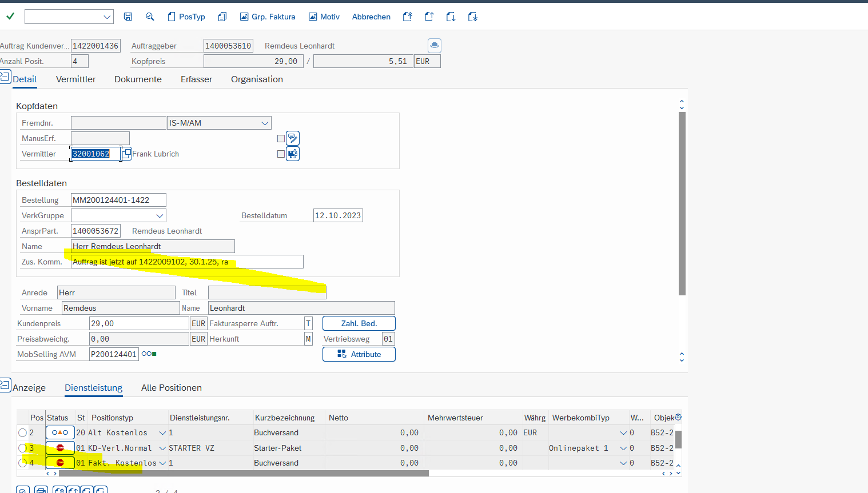This screenshot has height=493, width=868.
Task: Open the command field dropdown in toolbar
Action: [107, 17]
